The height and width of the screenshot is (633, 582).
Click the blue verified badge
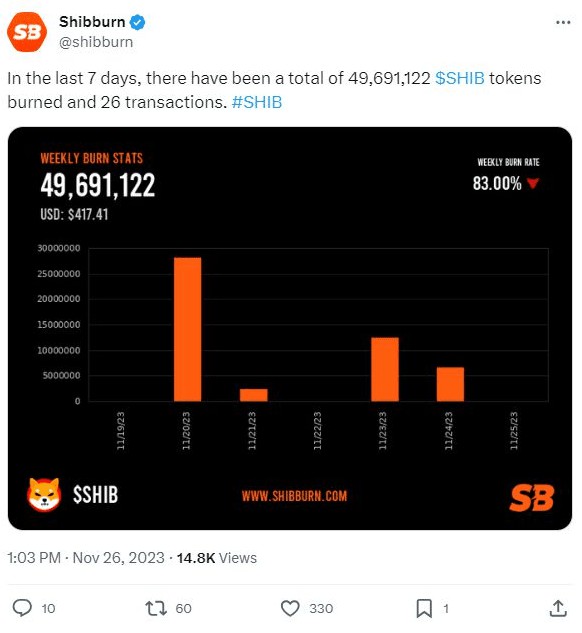[x=137, y=22]
